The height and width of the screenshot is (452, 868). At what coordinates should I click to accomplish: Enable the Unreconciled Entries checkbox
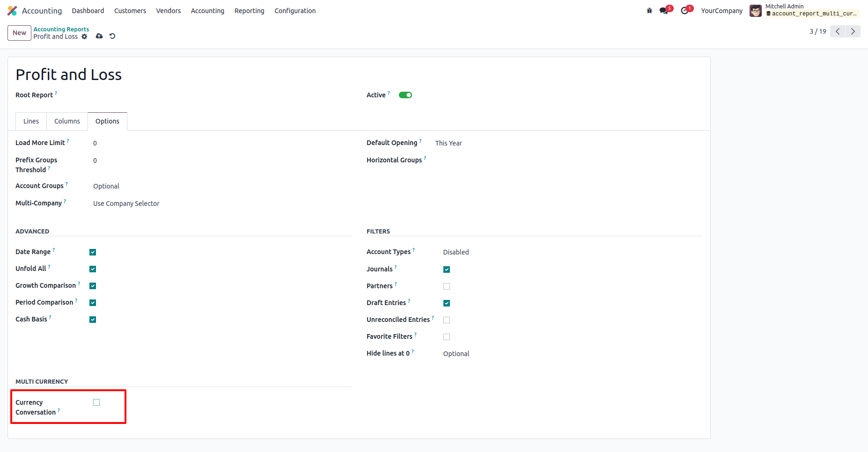coord(447,320)
